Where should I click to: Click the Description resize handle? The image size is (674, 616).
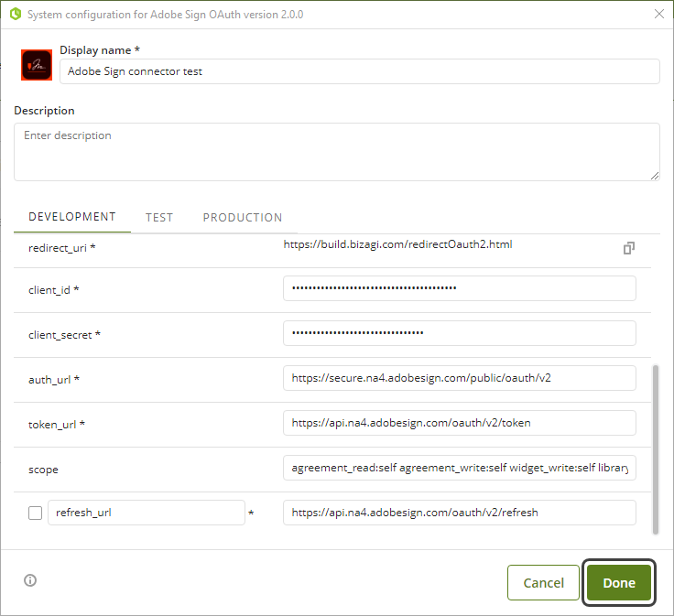[654, 175]
